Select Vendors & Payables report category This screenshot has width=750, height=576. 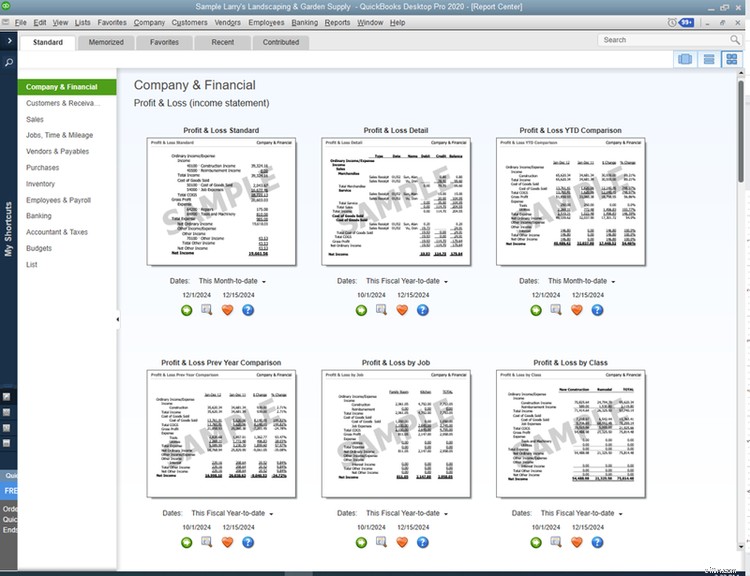57,152
